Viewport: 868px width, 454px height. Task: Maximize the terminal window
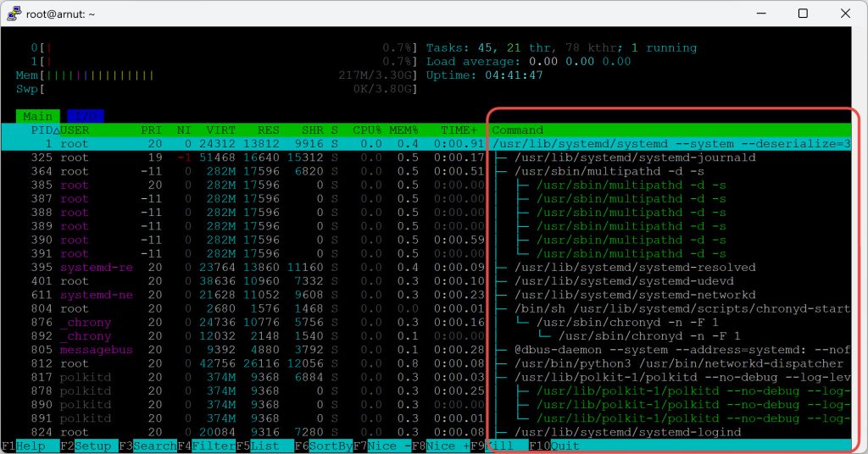pos(802,14)
